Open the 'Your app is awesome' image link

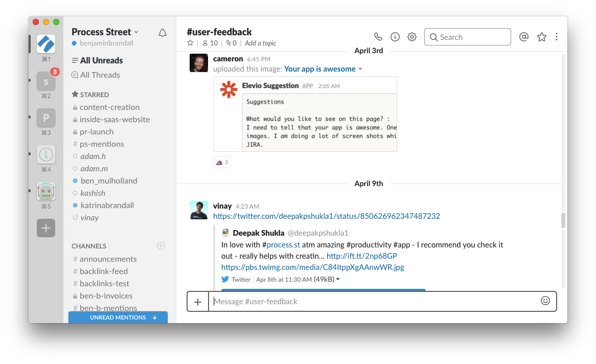[320, 69]
